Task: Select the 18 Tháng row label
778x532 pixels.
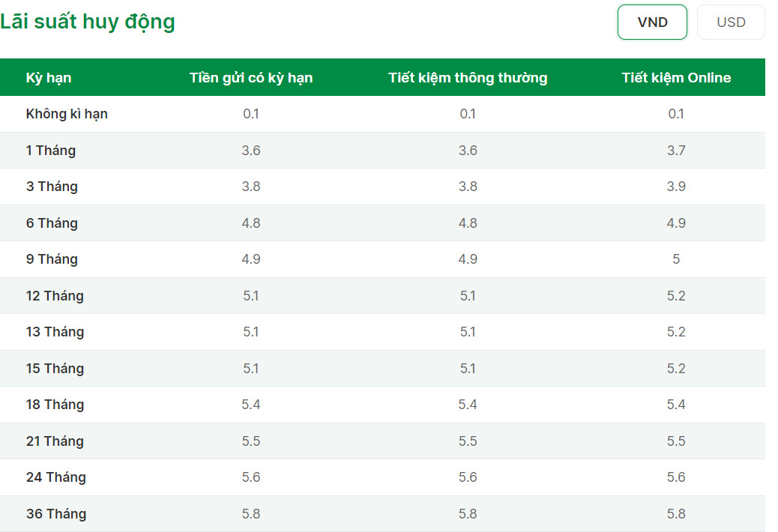Action: [x=55, y=405]
